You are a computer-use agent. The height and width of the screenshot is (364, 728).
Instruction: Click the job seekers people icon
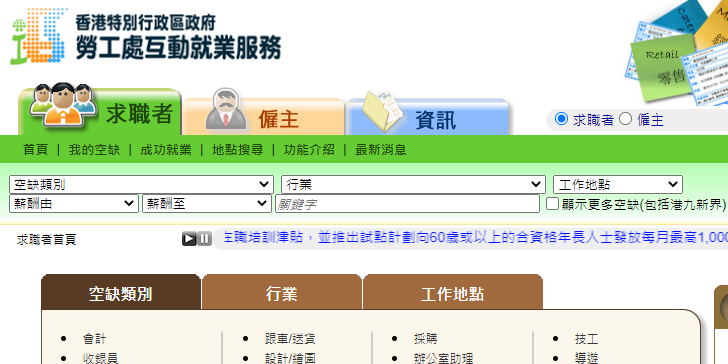pos(64,105)
